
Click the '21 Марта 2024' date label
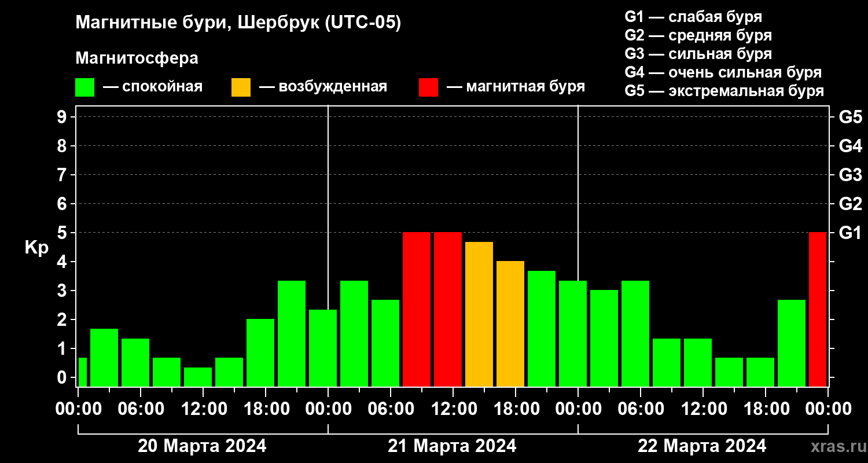point(452,446)
